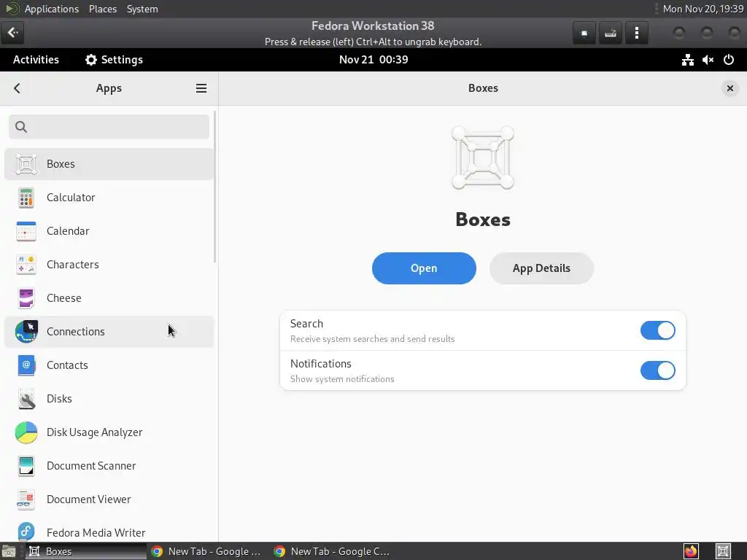Click the App Details button
The height and width of the screenshot is (560, 747).
[x=541, y=268]
